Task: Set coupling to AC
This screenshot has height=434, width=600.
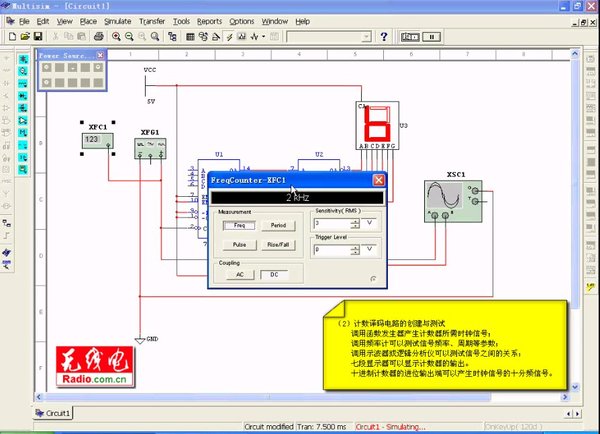Action: pyautogui.click(x=240, y=274)
